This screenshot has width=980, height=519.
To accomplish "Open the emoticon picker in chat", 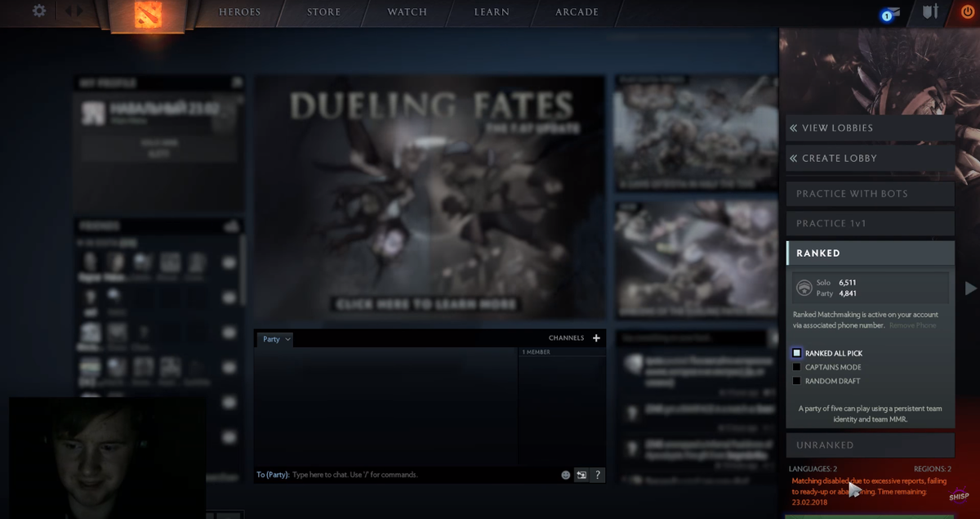I will point(565,475).
